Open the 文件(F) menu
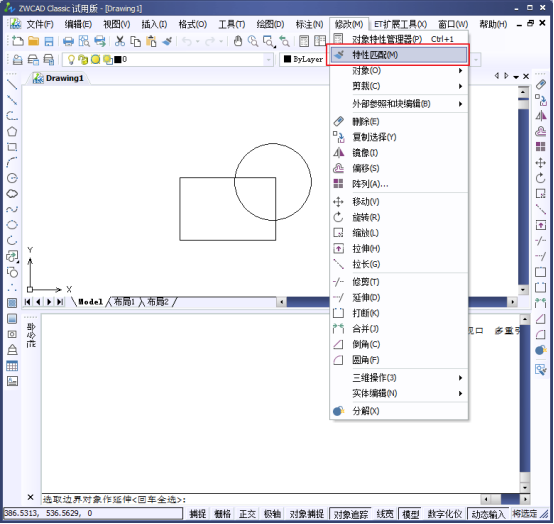The height and width of the screenshot is (524, 554). click(x=40, y=24)
